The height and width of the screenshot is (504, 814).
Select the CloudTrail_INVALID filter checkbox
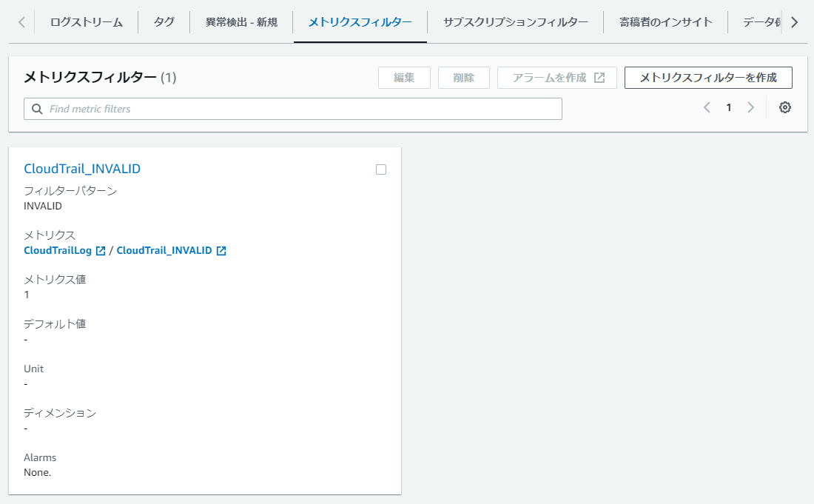click(x=381, y=169)
